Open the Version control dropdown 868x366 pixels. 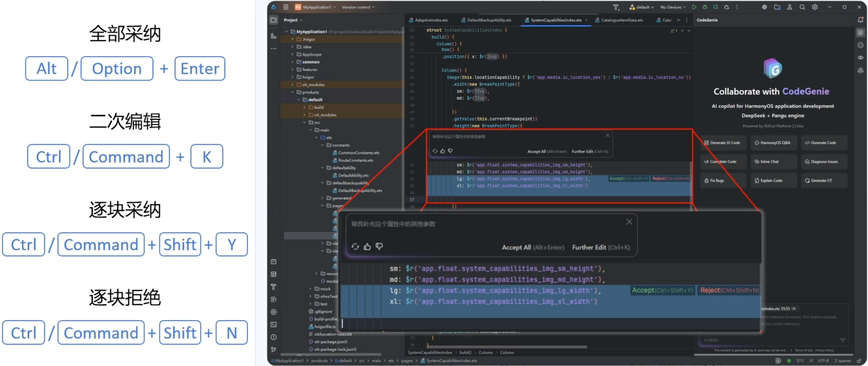358,7
